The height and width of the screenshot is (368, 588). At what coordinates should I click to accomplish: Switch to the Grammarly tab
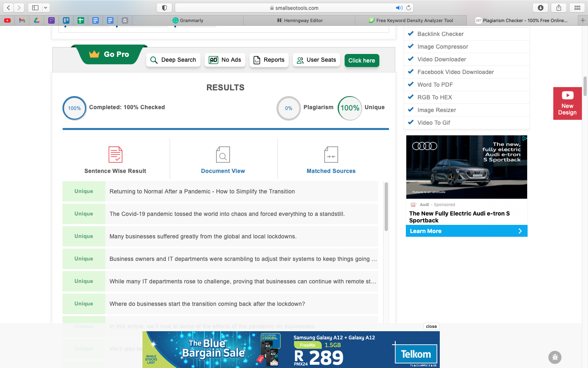point(188,20)
